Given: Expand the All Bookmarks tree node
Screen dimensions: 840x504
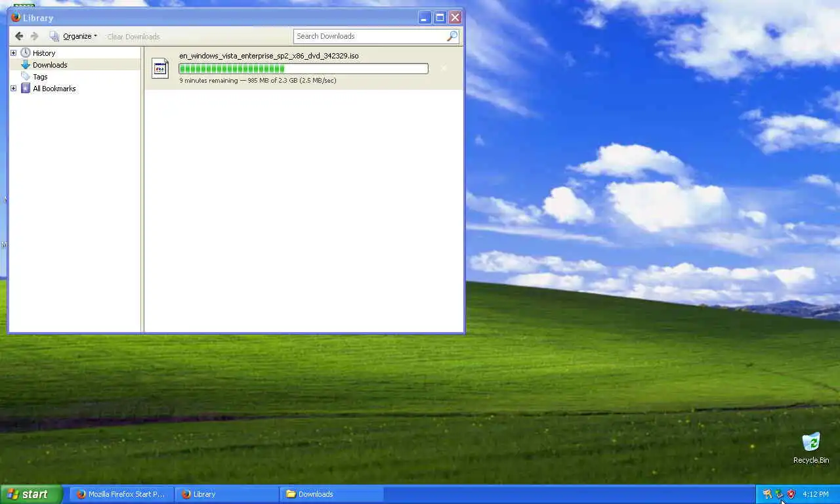Looking at the screenshot, I should click(13, 88).
